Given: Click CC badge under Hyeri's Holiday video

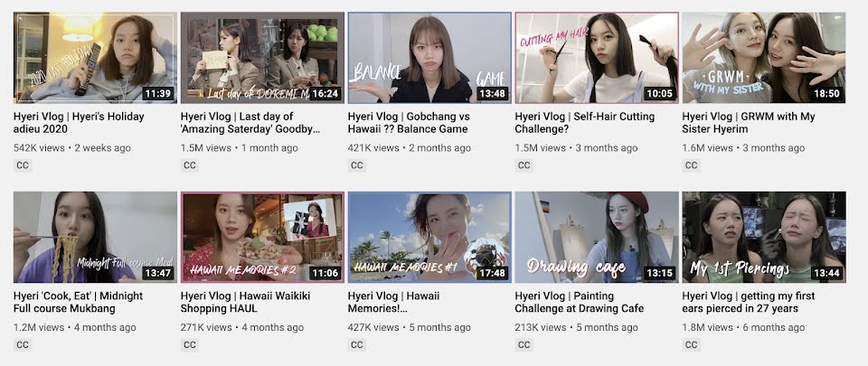Looking at the screenshot, I should (23, 165).
